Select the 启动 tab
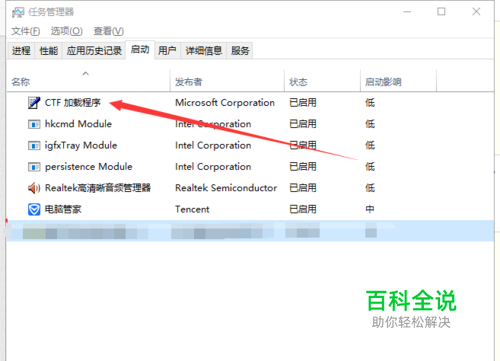Viewport: 500px width, 361px height. 140,50
